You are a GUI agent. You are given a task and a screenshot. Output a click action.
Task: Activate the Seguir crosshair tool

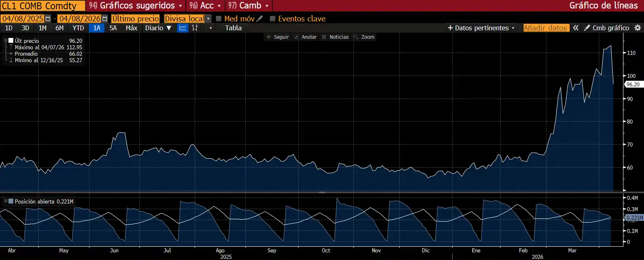[277, 37]
